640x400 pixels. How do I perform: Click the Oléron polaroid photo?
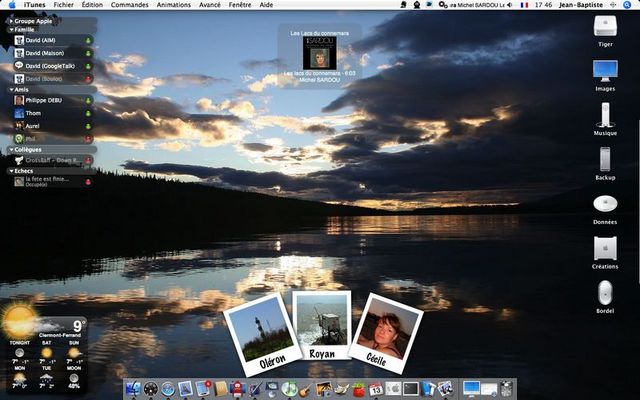[x=263, y=335]
